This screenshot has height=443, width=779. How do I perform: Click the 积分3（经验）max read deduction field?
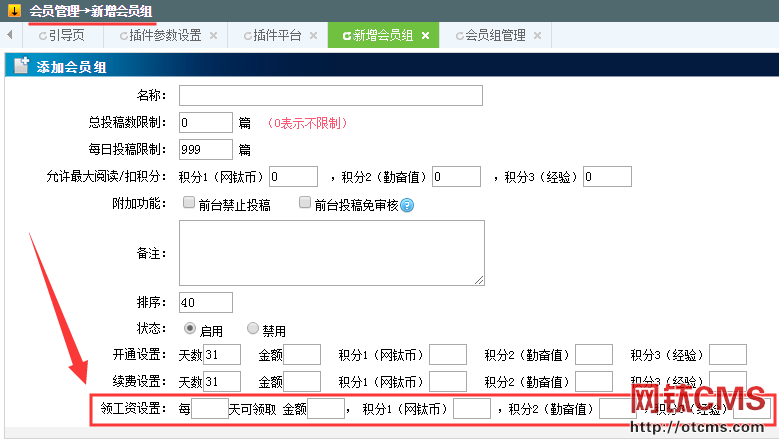tap(607, 177)
